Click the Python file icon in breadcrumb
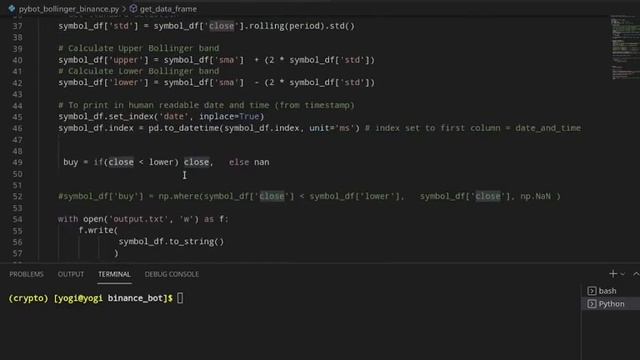The width and height of the screenshot is (640, 360). tap(12, 9)
